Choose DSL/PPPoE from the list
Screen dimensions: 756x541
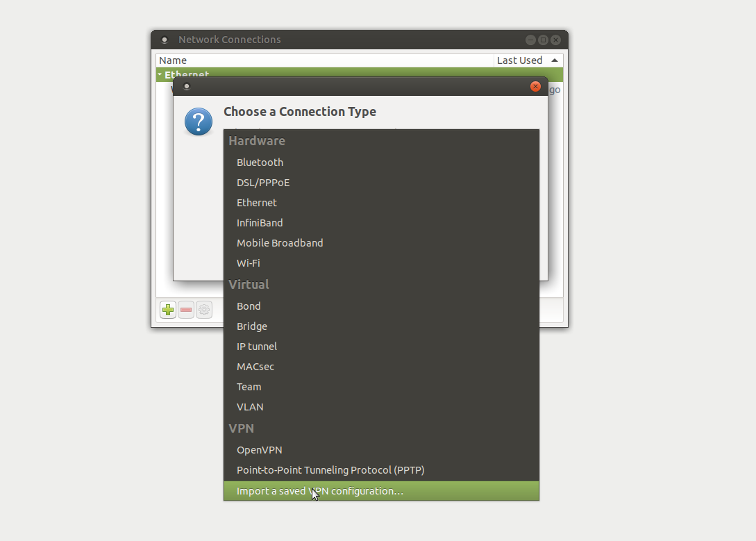[x=263, y=183]
